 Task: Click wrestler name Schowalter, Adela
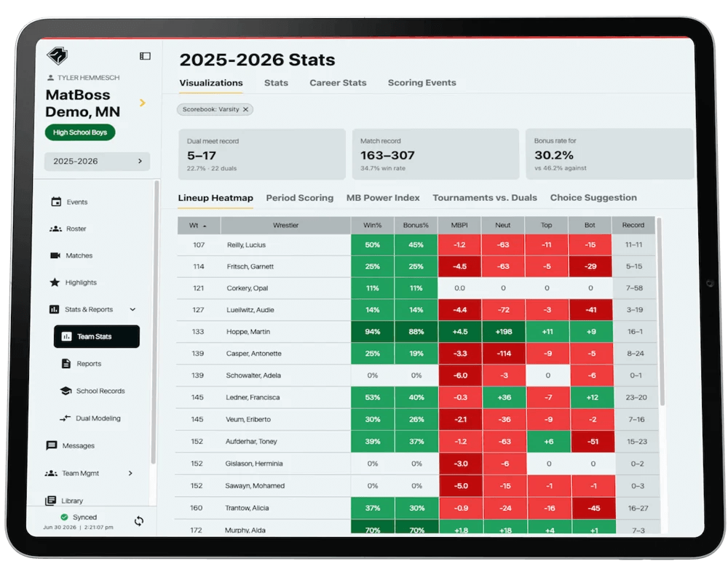[253, 375]
